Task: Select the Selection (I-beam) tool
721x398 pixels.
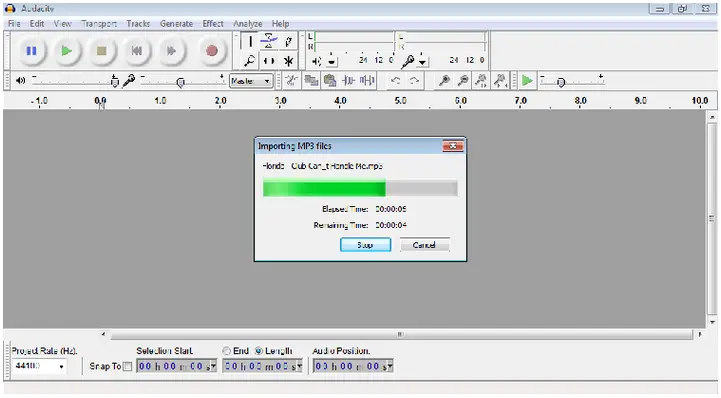Action: (250, 41)
